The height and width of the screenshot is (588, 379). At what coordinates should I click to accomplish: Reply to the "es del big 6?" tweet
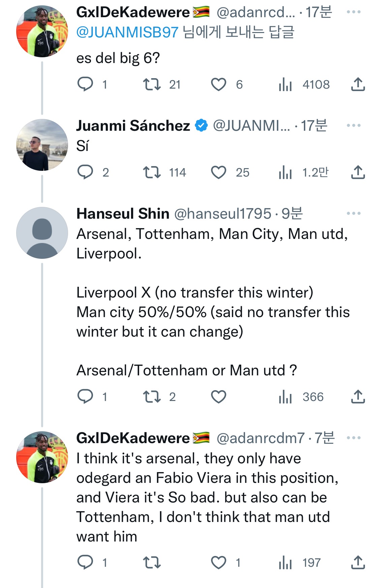[85, 84]
